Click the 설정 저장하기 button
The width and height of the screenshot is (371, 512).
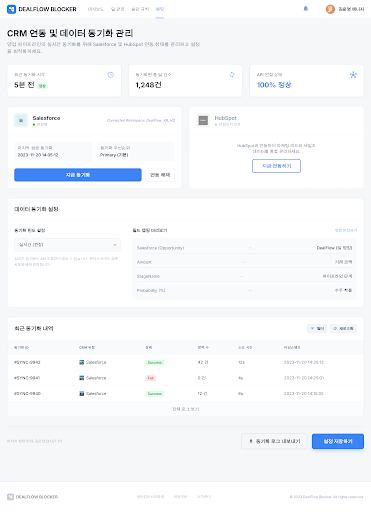point(338,441)
